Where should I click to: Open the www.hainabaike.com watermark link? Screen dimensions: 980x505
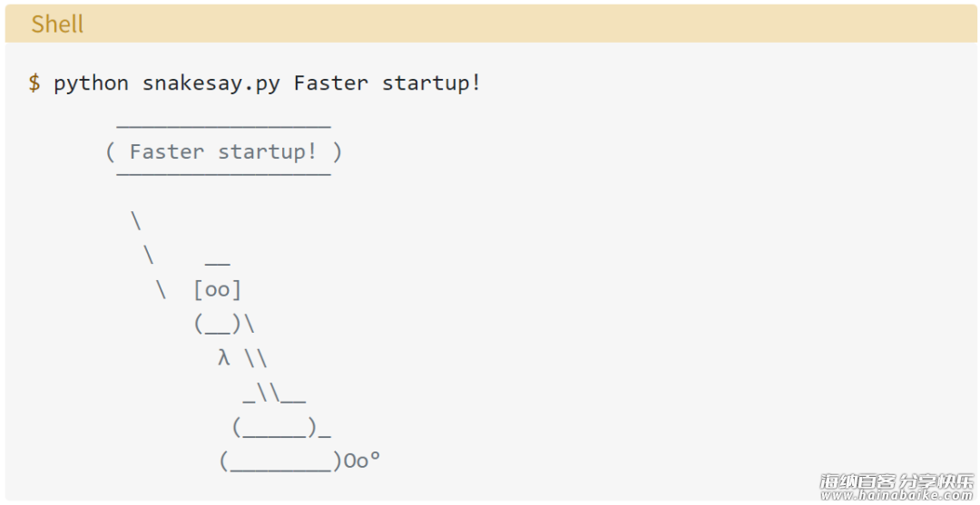coord(897,496)
